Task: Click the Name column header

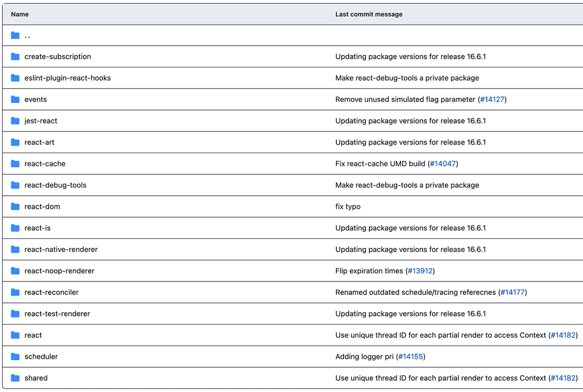Action: click(20, 14)
